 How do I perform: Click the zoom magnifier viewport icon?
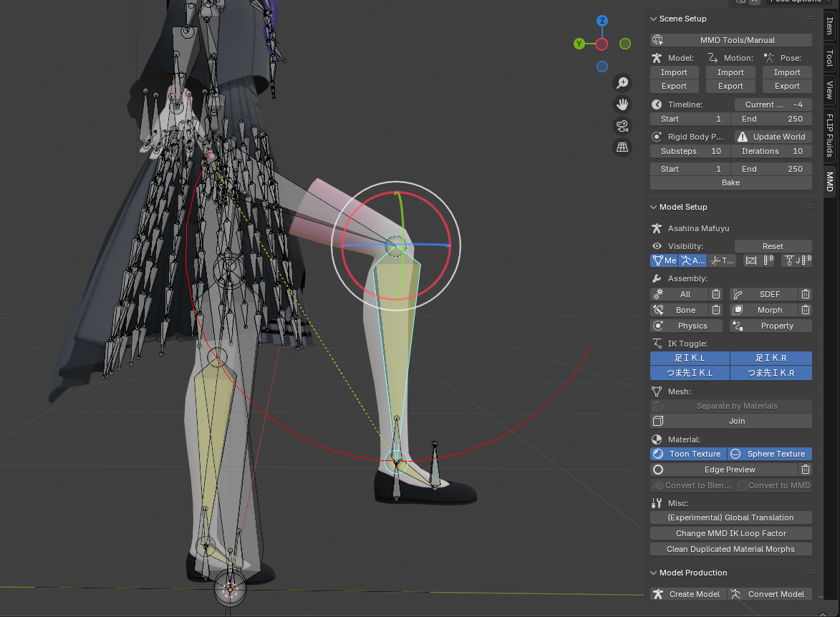click(x=622, y=83)
